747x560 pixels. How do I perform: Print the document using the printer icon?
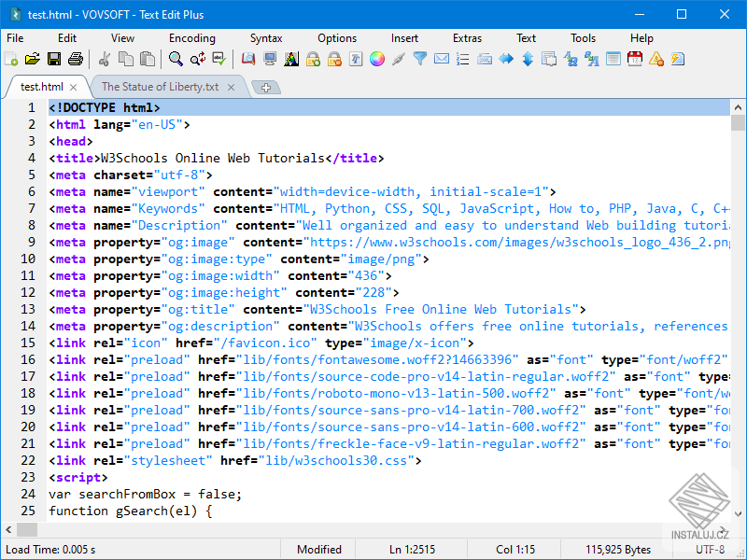[x=76, y=59]
